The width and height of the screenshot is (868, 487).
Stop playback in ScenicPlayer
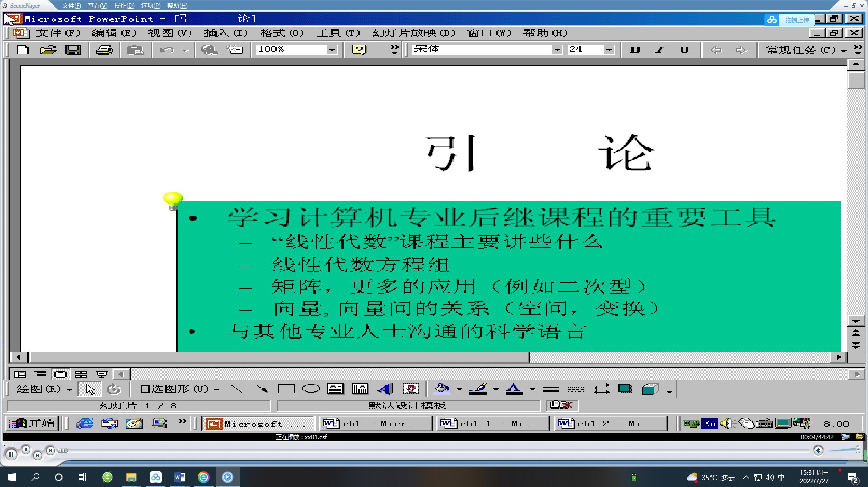(x=26, y=449)
